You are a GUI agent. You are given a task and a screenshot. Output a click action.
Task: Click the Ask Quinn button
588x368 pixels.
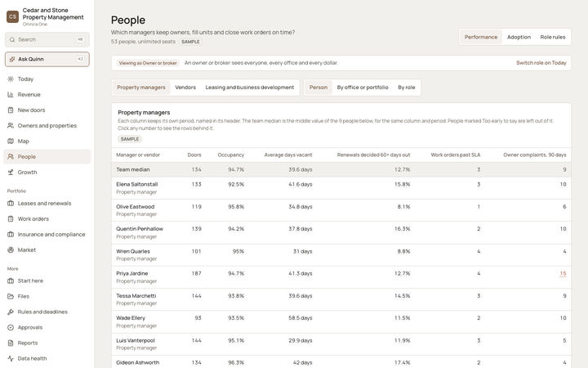pos(47,59)
